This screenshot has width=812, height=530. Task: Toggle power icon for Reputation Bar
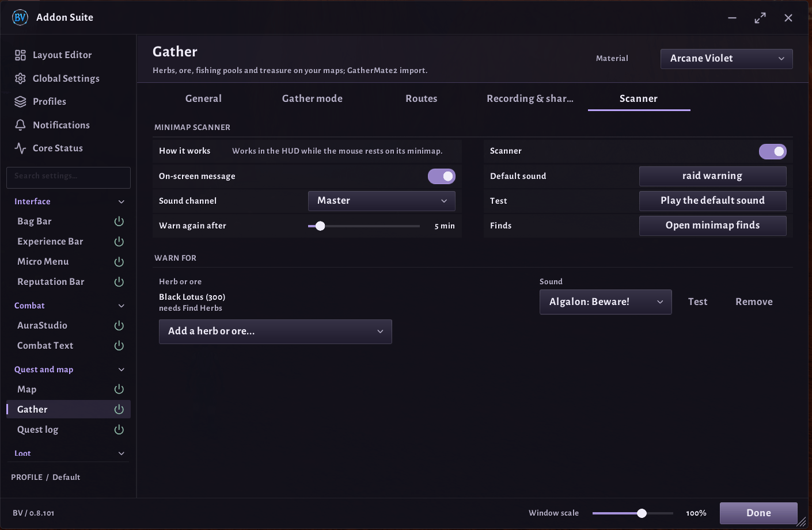(119, 282)
